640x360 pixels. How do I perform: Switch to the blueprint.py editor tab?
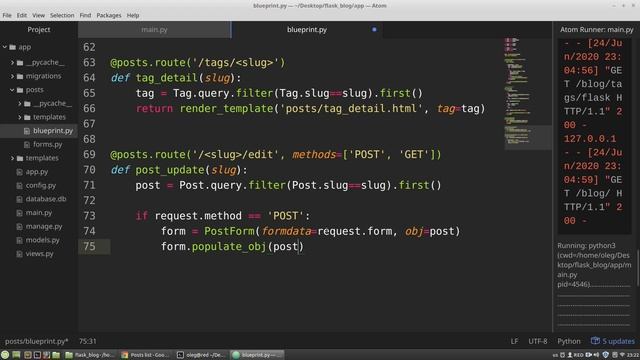(x=307, y=29)
